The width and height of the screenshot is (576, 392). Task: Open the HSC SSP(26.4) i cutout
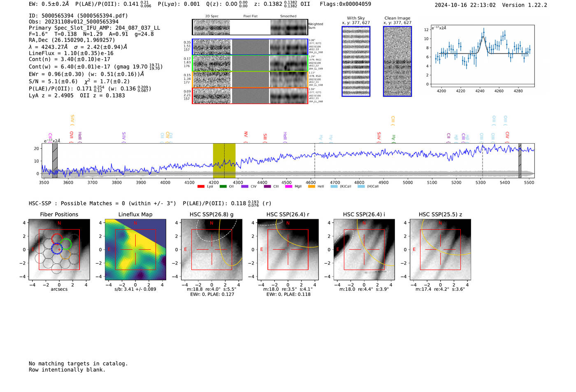tap(364, 250)
